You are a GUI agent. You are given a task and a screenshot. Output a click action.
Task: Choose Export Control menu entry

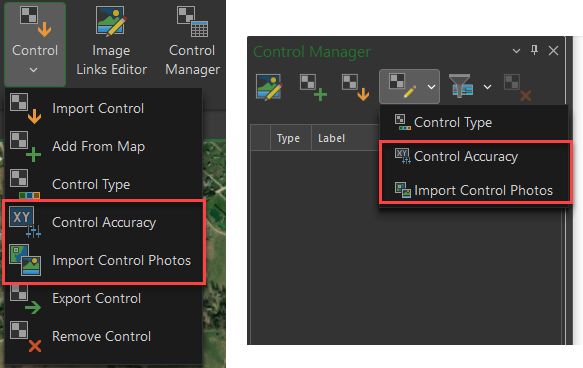coord(103,298)
